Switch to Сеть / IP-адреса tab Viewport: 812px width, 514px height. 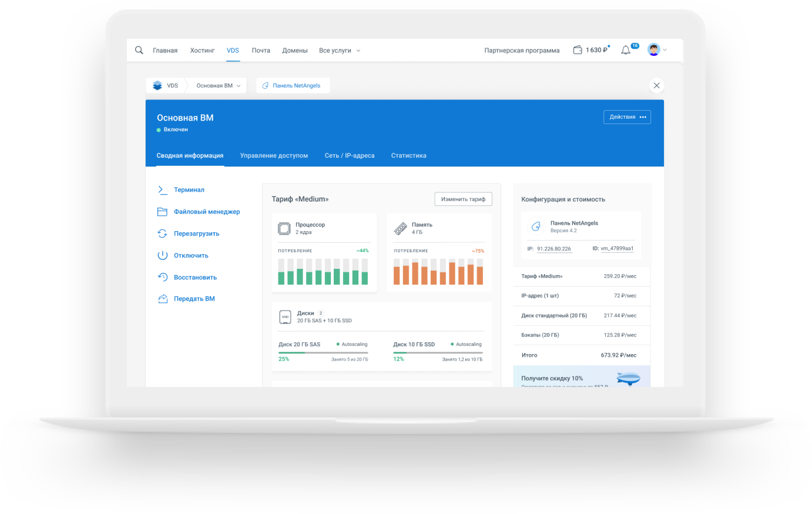[x=350, y=156]
